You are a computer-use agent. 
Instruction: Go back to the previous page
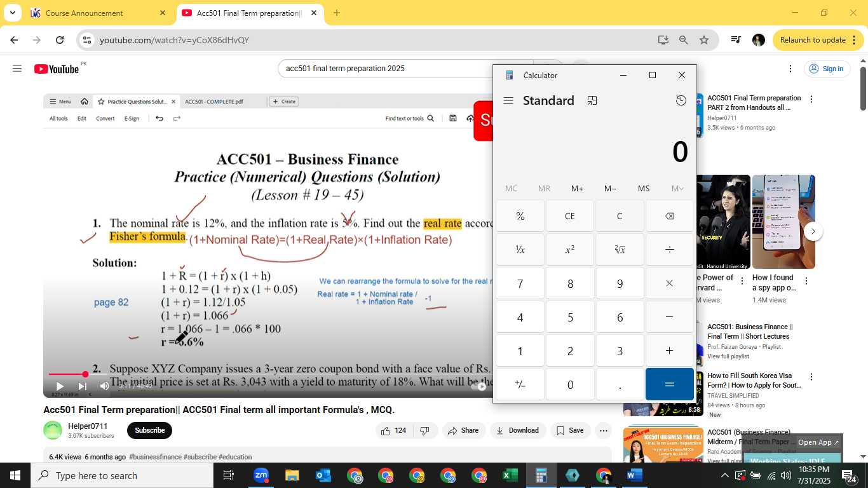[x=14, y=40]
